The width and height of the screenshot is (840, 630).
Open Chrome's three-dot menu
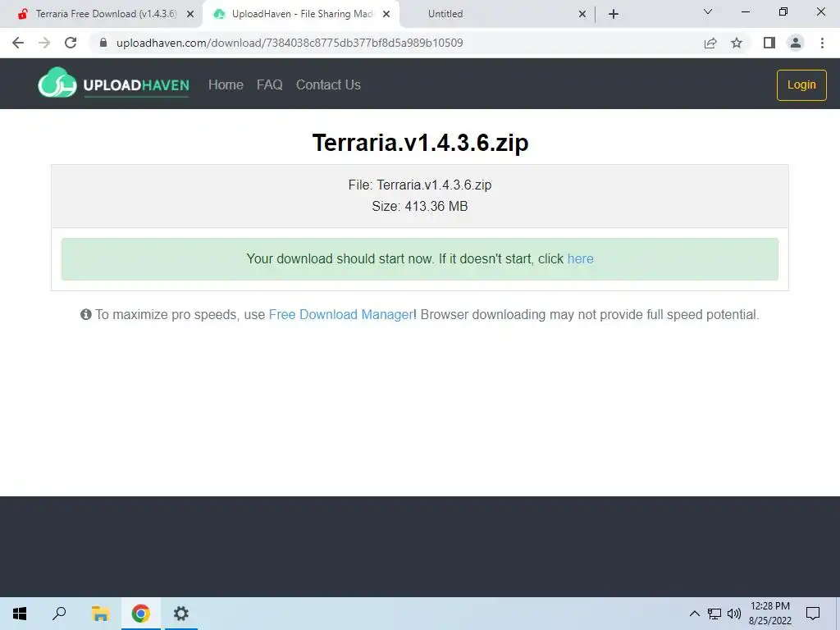(x=822, y=43)
